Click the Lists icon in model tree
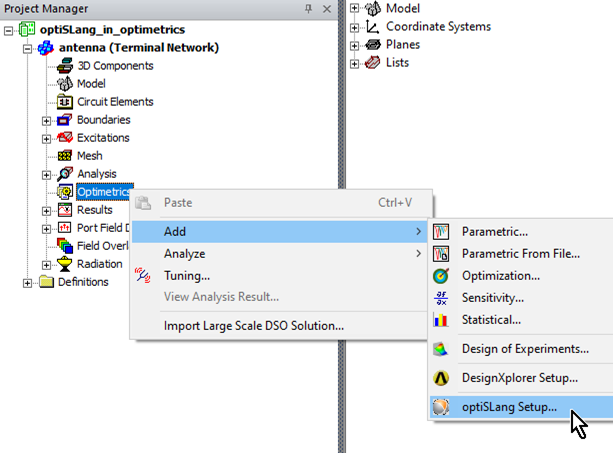Image resolution: width=613 pixels, height=453 pixels. [373, 63]
